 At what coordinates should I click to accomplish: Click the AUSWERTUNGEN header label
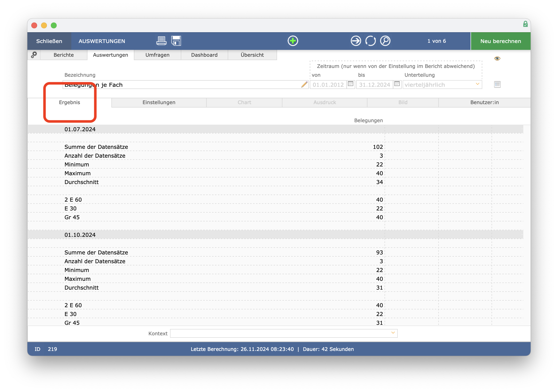[x=102, y=41]
